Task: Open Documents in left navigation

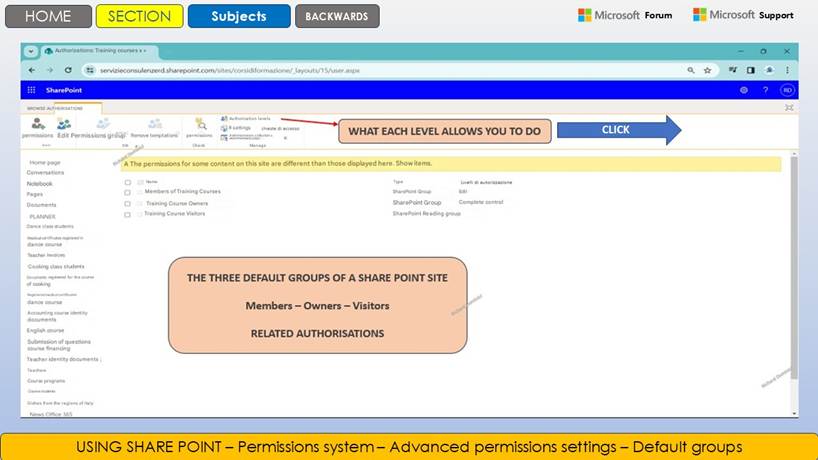Action: click(41, 205)
